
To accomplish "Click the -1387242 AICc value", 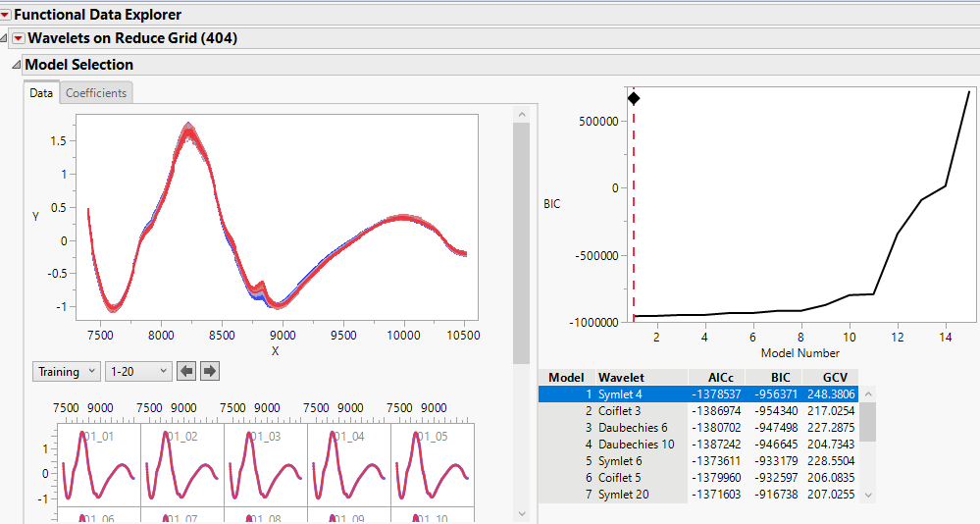I will (716, 445).
